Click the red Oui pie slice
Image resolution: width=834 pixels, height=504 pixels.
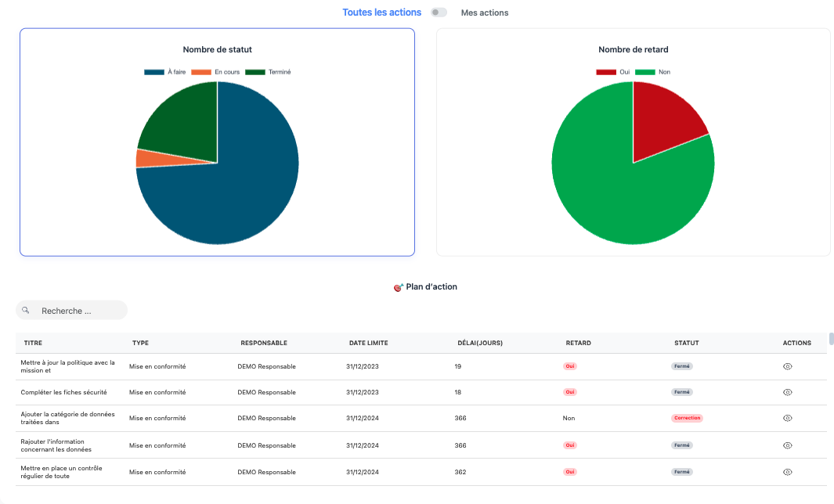coord(663,117)
